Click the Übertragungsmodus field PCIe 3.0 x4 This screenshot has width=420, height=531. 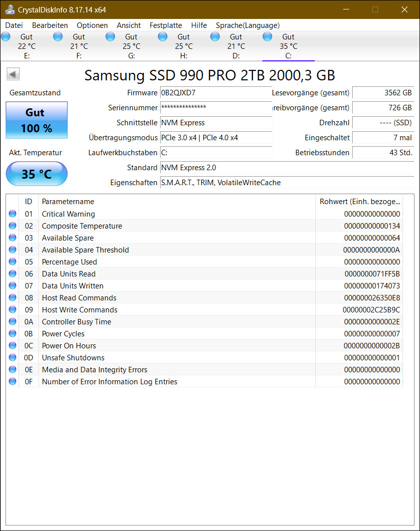click(x=216, y=138)
